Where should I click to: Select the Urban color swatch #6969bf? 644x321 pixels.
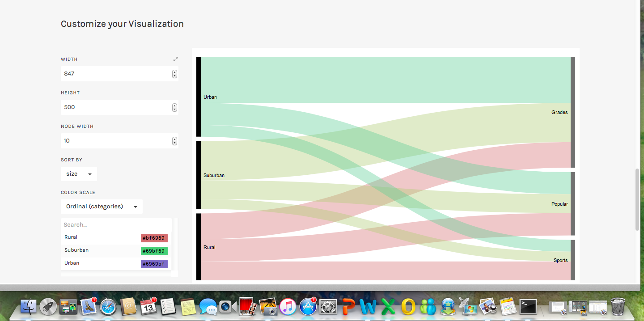click(154, 264)
